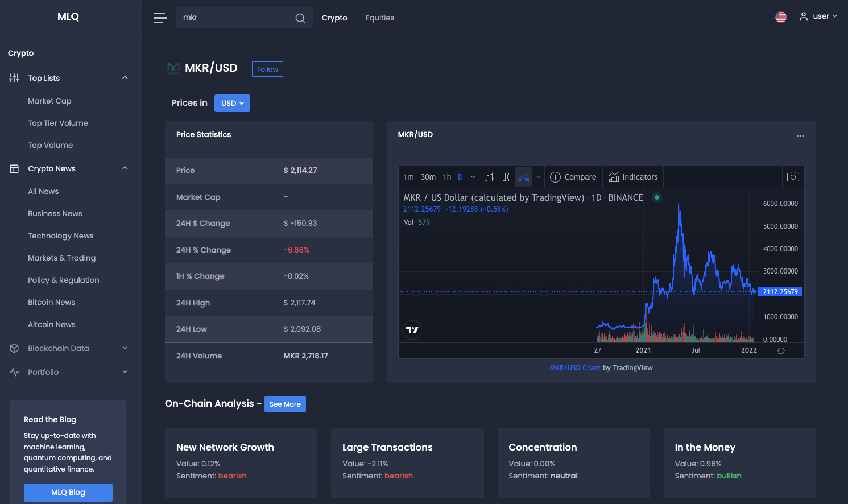Collapse the Crypto News section
The image size is (848, 504).
(x=125, y=168)
